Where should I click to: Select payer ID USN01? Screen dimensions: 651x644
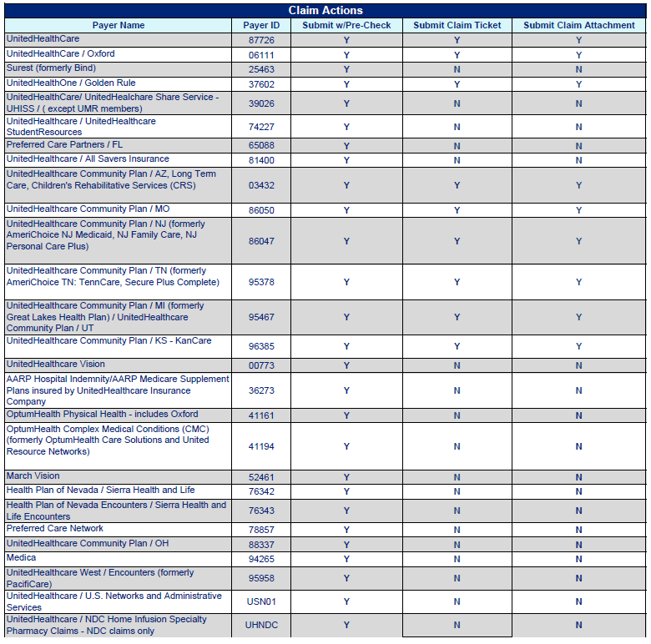click(x=261, y=601)
